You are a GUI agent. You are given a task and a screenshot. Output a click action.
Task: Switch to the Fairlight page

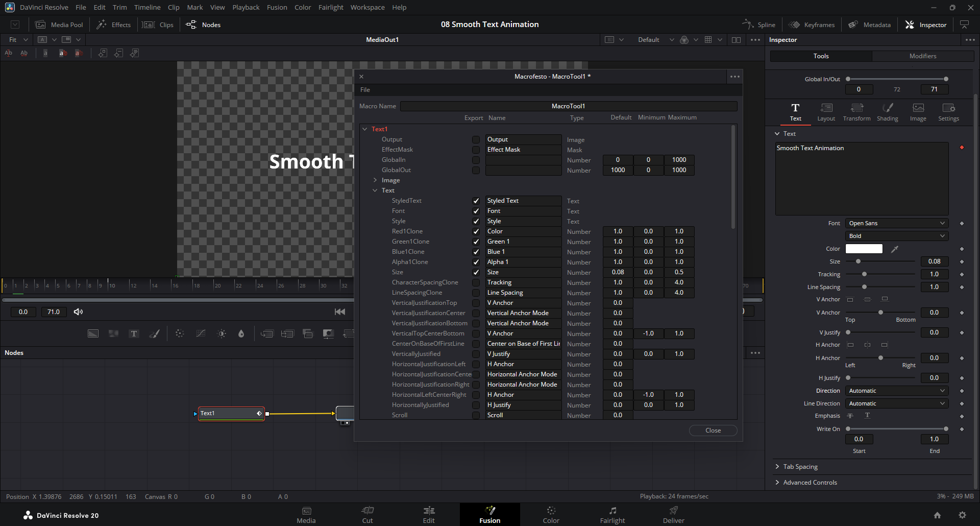pyautogui.click(x=612, y=514)
